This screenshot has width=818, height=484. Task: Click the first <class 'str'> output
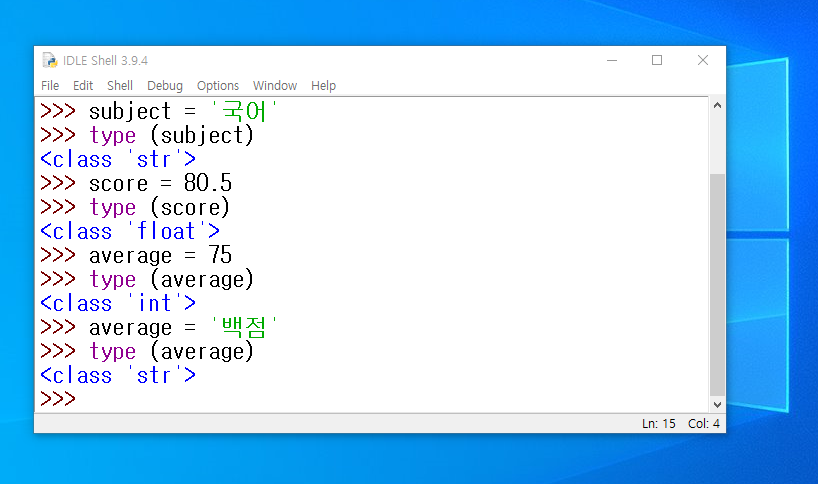[118, 159]
